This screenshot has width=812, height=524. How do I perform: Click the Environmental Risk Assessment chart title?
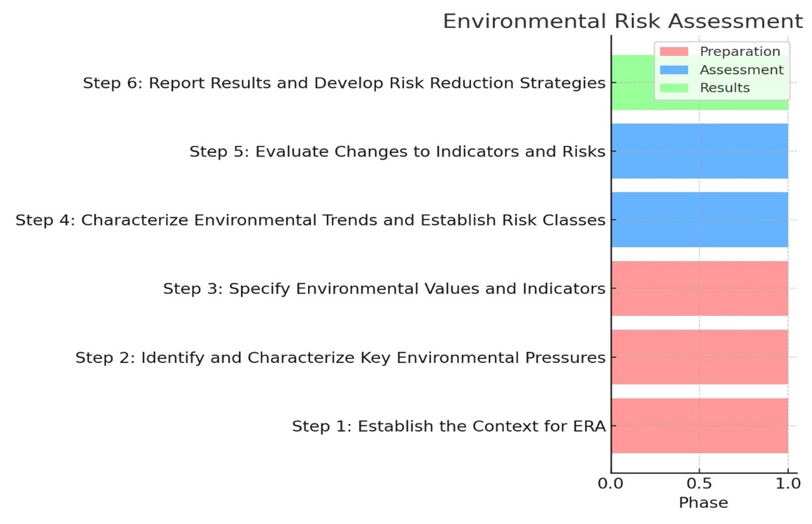coord(622,21)
